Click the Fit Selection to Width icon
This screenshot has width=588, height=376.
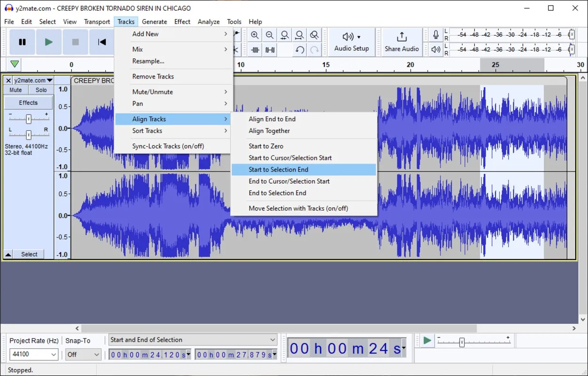(x=285, y=35)
